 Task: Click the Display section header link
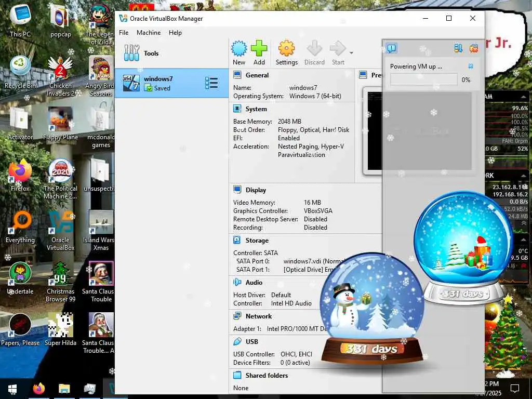(256, 190)
